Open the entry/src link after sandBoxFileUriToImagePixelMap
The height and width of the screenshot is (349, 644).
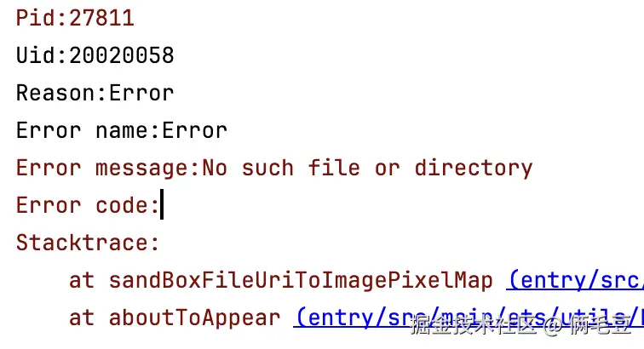(x=575, y=281)
